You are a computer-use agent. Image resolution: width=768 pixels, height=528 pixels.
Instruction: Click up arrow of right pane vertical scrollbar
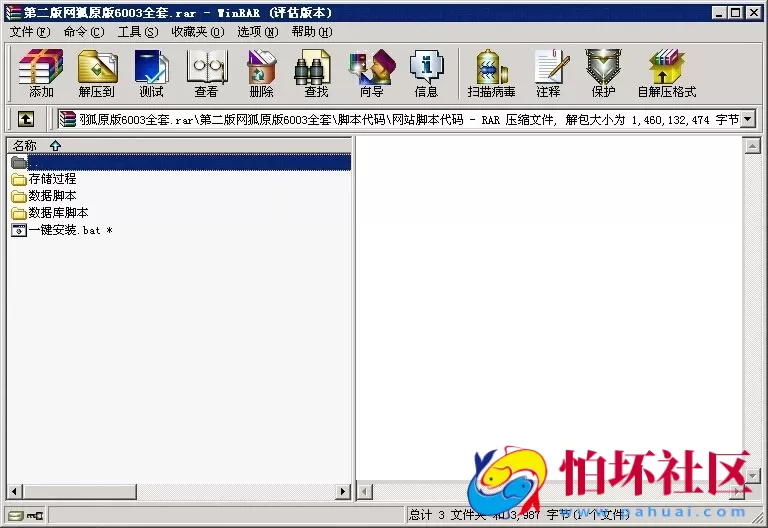click(752, 146)
